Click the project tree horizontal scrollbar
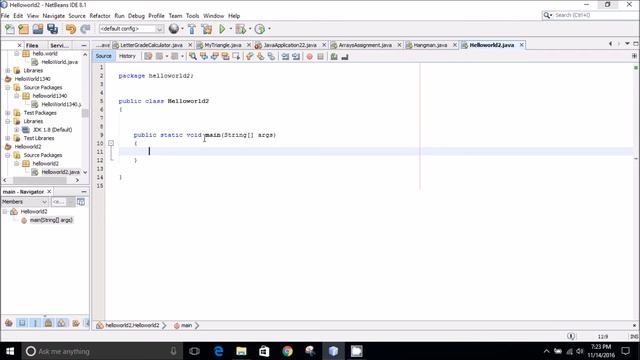Screen dimensions: 640x360 point(40,180)
